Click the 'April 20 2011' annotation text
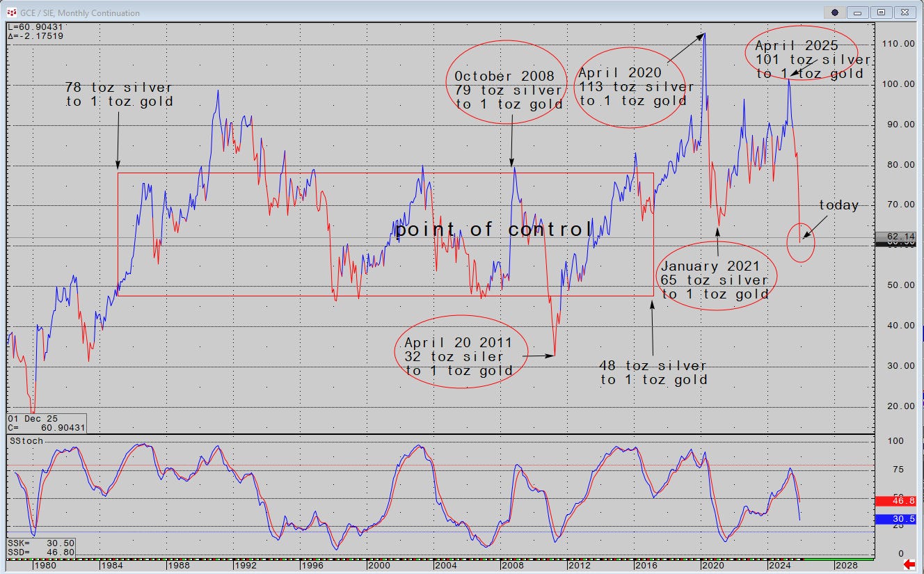924x574 pixels. coord(459,343)
